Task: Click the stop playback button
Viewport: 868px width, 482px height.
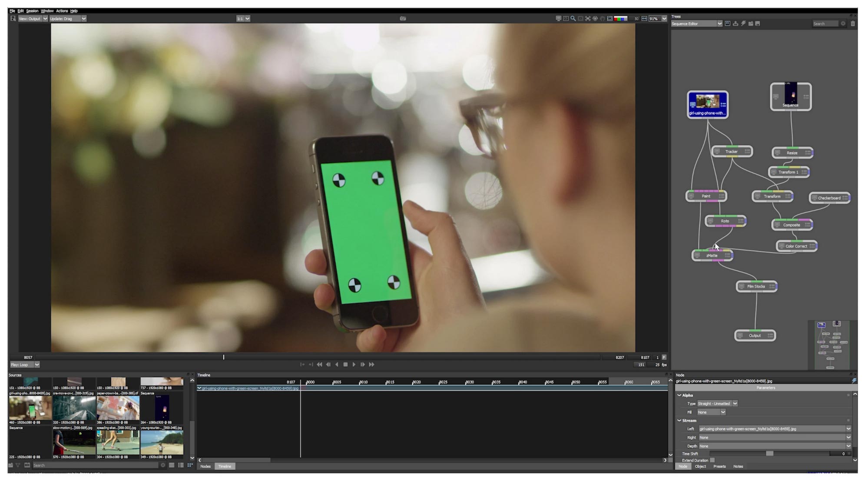Action: pyautogui.click(x=345, y=365)
